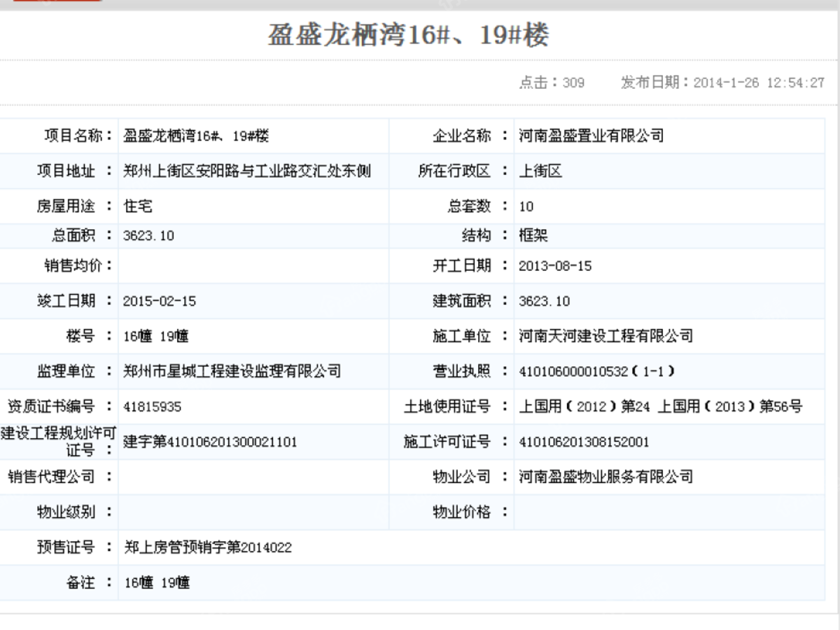Select the 住宅 usage value
The image size is (840, 630).
(138, 206)
